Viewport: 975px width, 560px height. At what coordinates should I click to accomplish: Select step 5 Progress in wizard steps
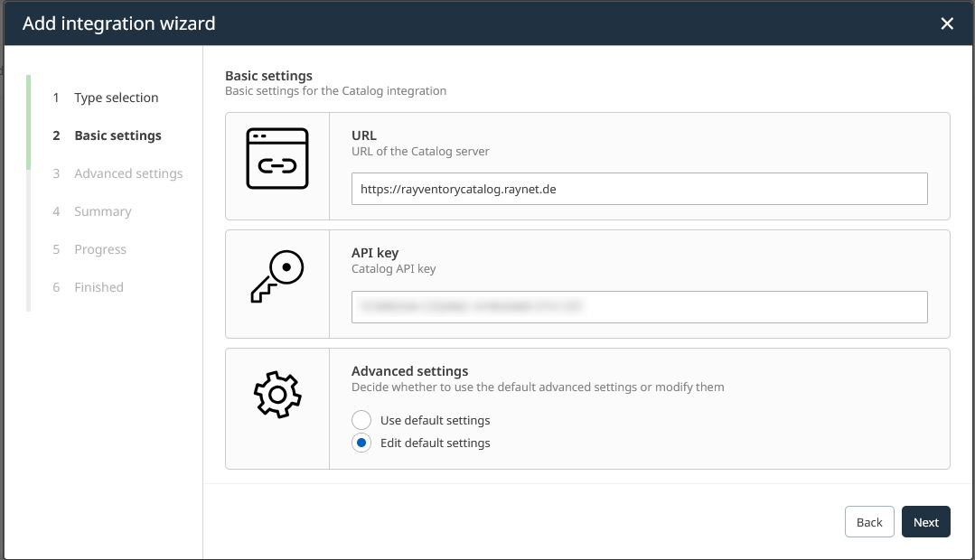coord(99,249)
